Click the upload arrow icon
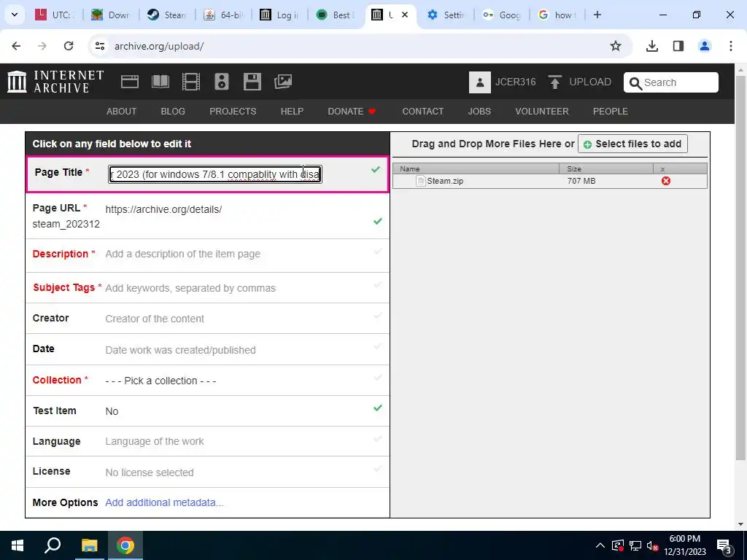 point(554,82)
